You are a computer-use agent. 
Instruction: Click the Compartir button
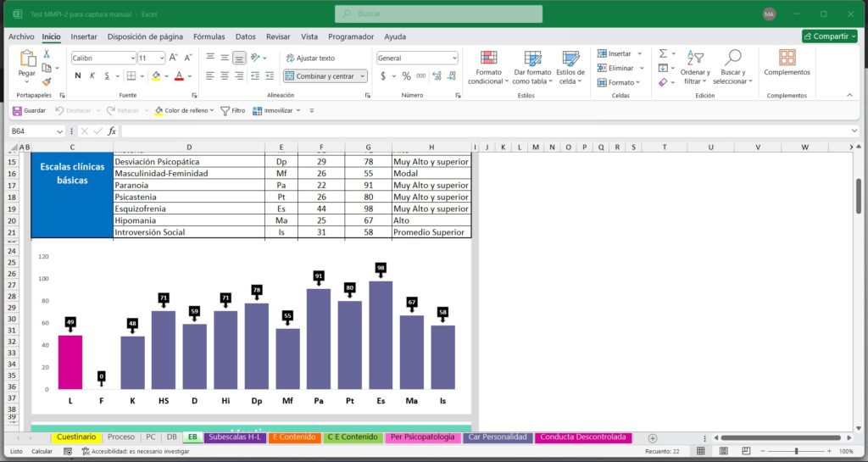(829, 36)
